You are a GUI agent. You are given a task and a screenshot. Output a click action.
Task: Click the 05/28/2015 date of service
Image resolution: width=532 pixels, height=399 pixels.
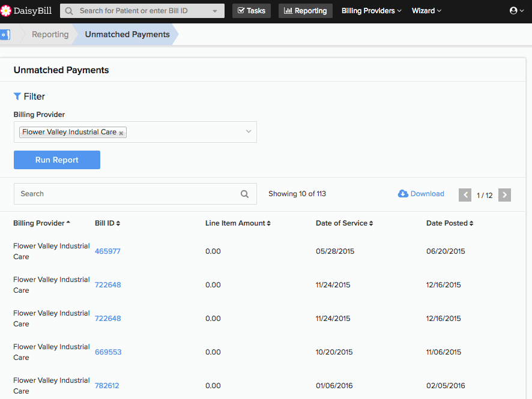(335, 251)
